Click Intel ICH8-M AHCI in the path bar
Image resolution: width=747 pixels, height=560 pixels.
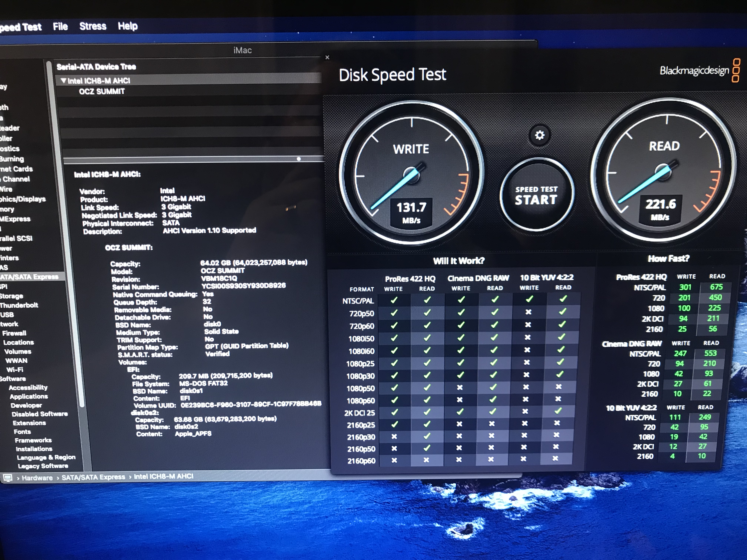coord(164,476)
